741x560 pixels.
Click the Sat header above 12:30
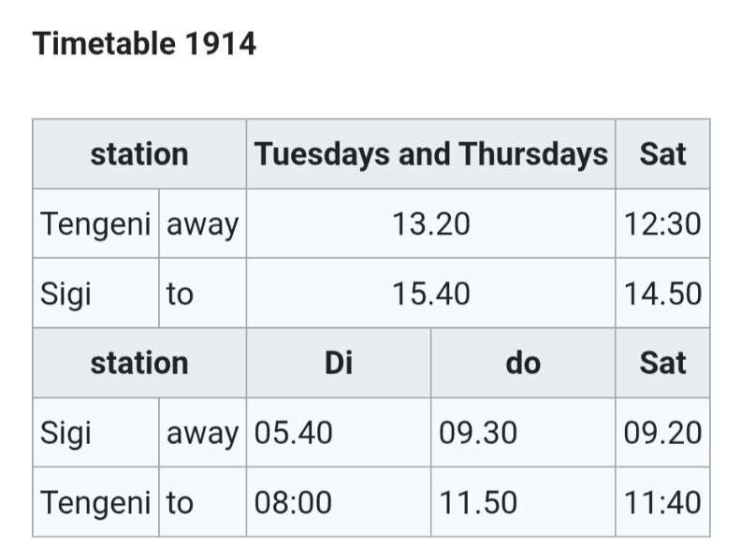point(662,154)
